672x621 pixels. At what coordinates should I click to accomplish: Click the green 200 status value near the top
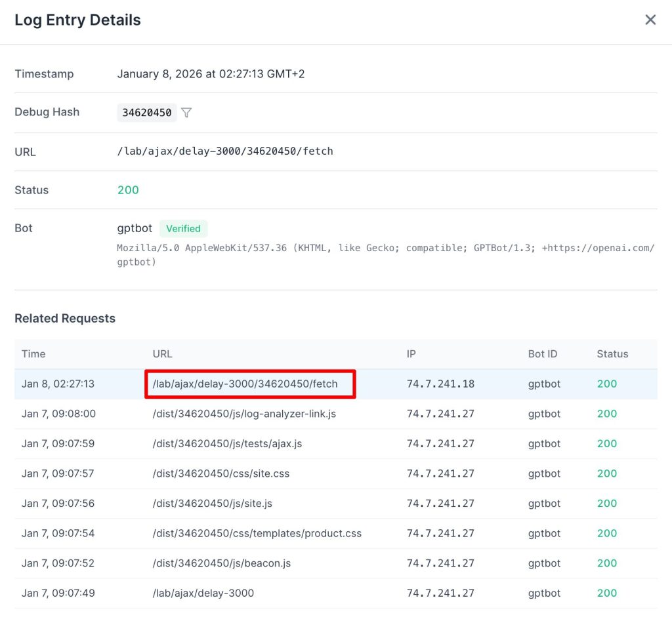click(x=128, y=190)
